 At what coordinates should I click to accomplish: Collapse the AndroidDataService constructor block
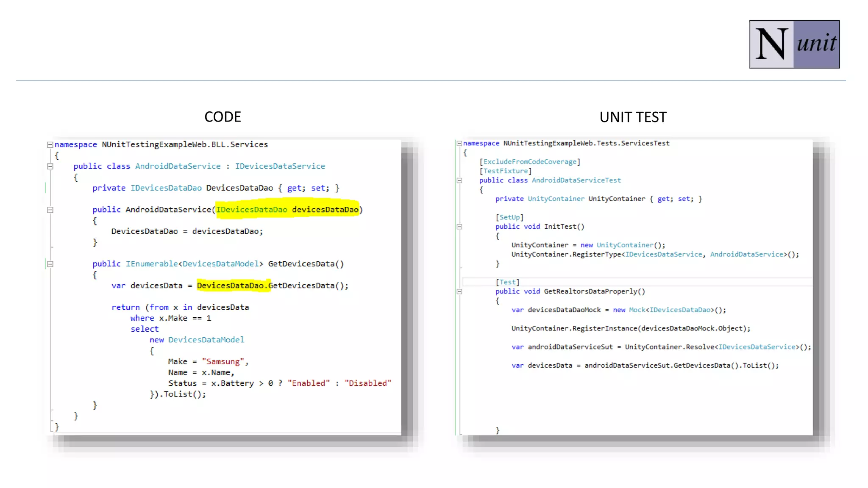50,210
